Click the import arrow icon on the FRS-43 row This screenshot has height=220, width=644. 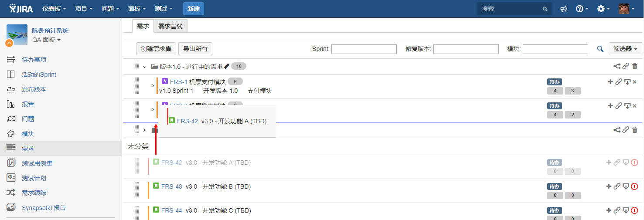coord(626,186)
